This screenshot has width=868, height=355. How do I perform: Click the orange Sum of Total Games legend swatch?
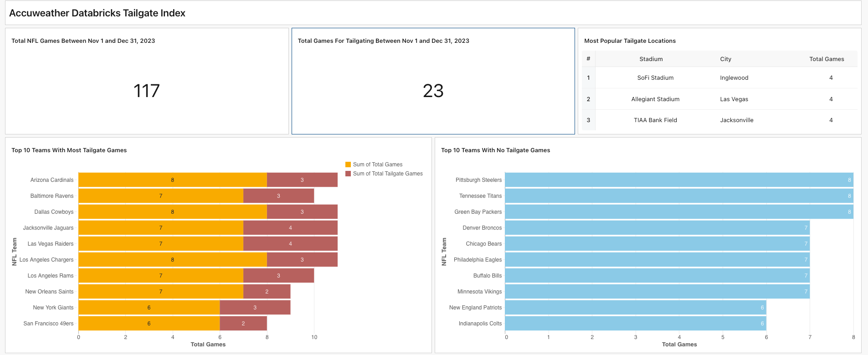pos(348,165)
